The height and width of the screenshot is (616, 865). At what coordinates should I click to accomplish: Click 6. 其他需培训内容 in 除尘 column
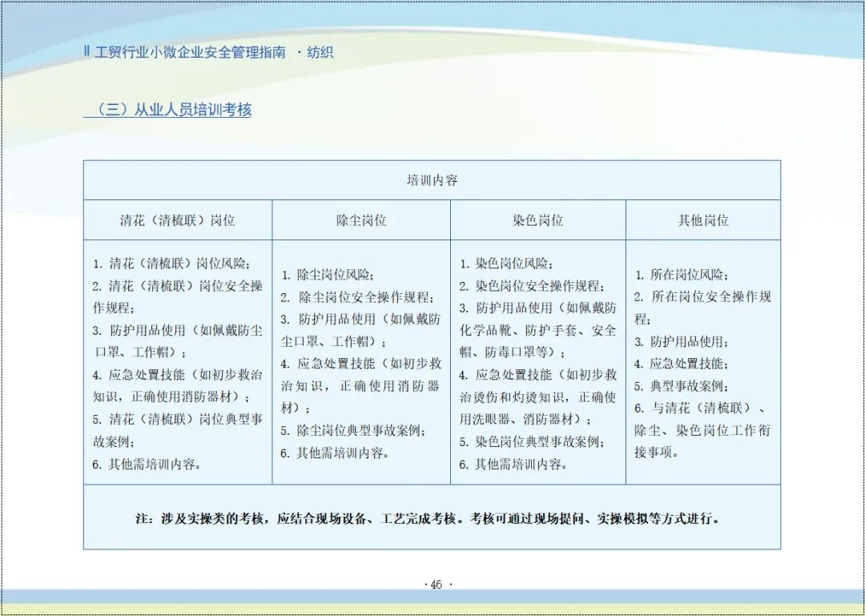(336, 453)
